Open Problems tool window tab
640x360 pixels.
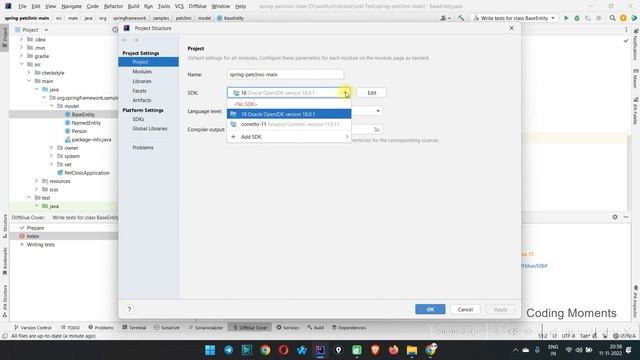(101, 328)
